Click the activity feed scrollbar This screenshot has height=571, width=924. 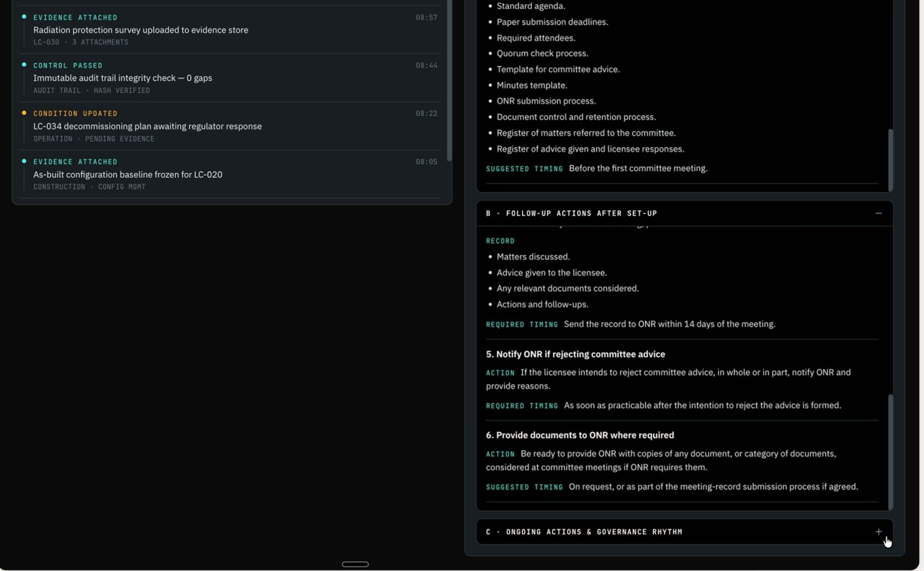(449, 81)
